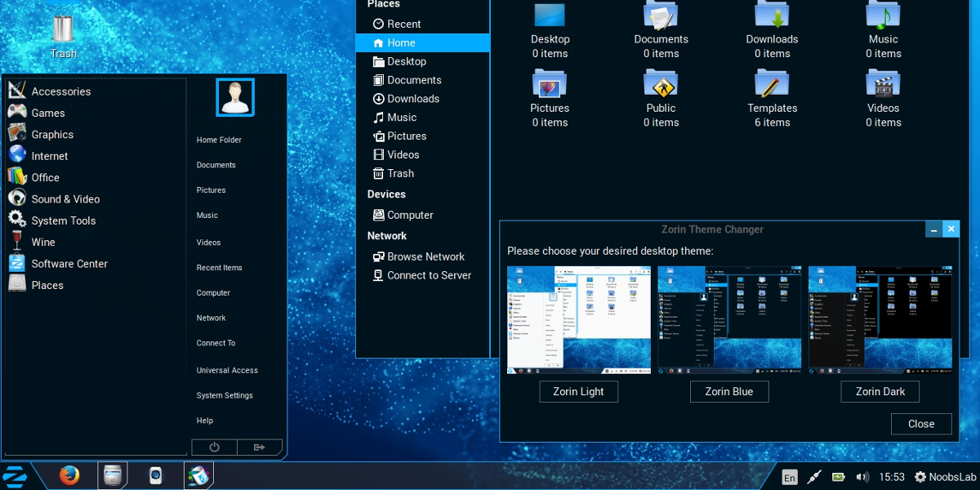Select the Music folder icon in file view
The height and width of the screenshot is (490, 980).
[884, 16]
